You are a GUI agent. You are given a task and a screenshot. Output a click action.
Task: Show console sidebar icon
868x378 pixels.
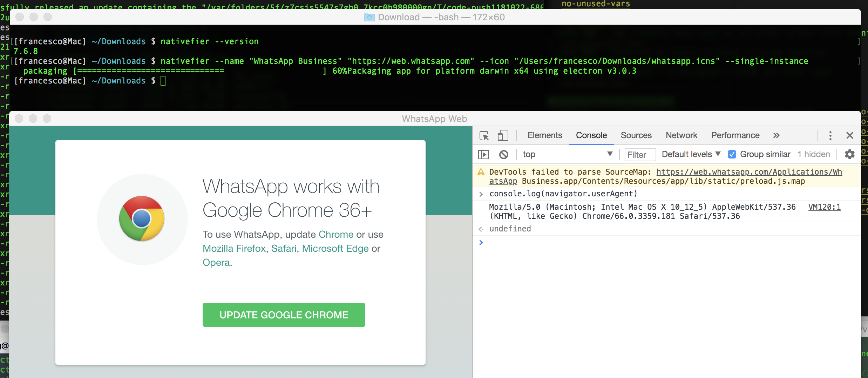(x=483, y=154)
